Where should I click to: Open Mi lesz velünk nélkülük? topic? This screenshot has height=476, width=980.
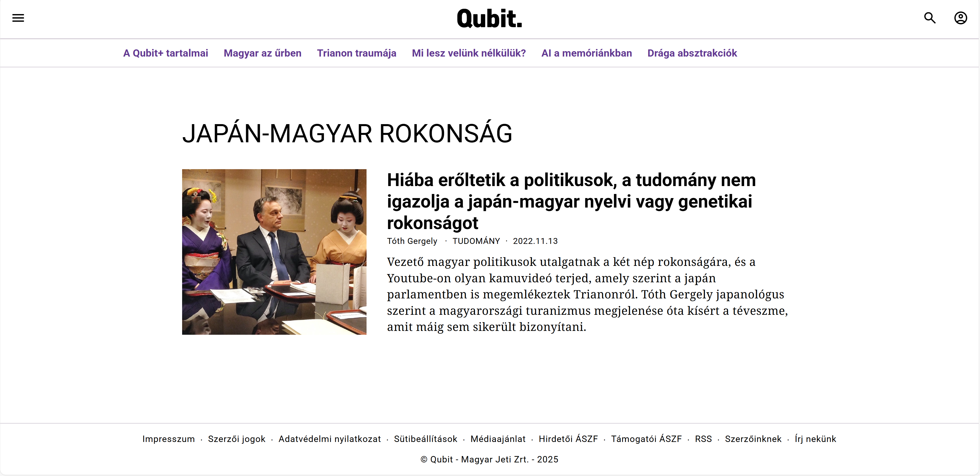[469, 53]
